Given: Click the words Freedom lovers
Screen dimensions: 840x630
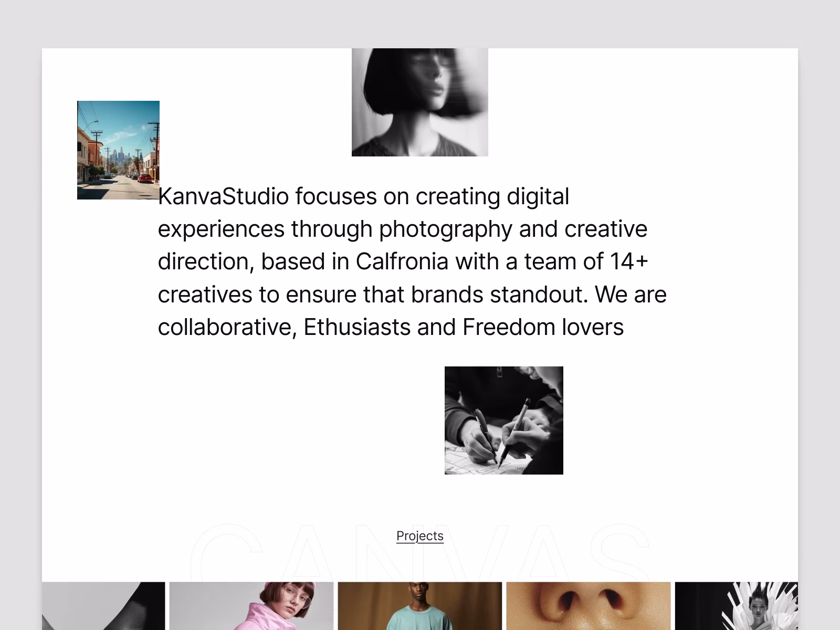Looking at the screenshot, I should coord(543,327).
